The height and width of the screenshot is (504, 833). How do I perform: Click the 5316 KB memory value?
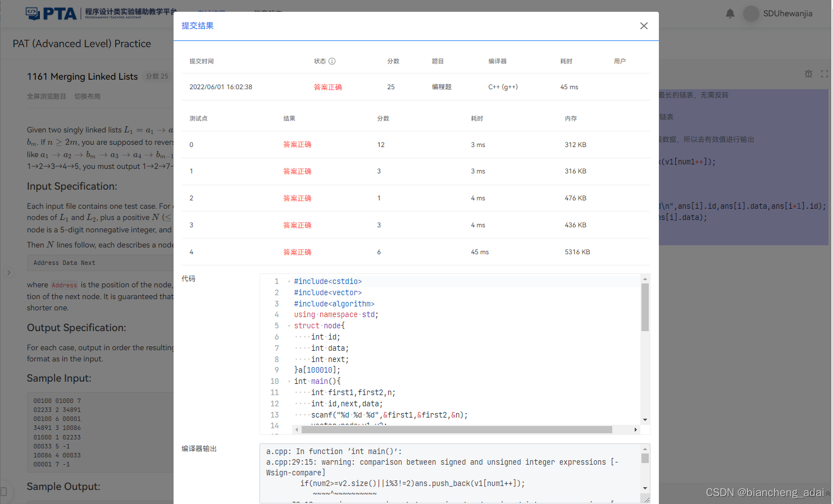[577, 252]
